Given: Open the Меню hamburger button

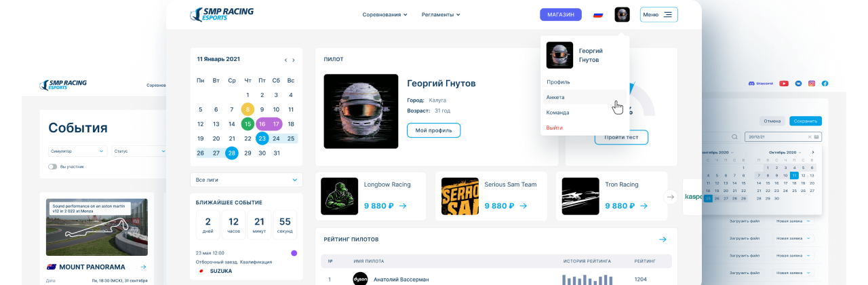Looking at the screenshot, I should pyautogui.click(x=658, y=14).
